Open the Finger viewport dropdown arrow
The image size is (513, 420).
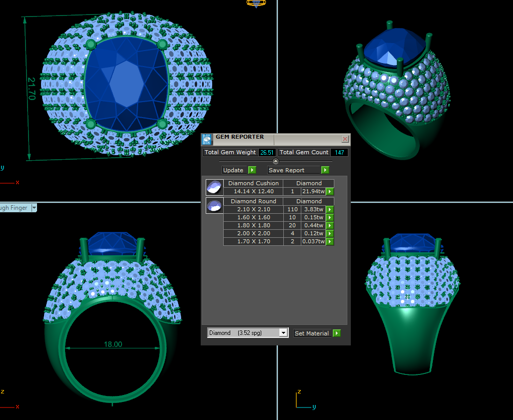coord(34,208)
